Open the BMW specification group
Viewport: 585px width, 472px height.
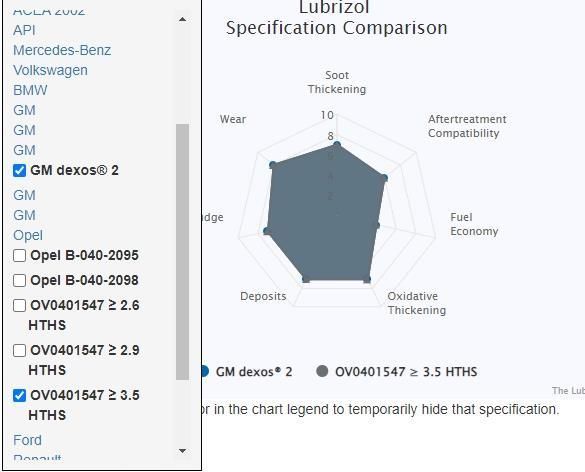pos(30,90)
